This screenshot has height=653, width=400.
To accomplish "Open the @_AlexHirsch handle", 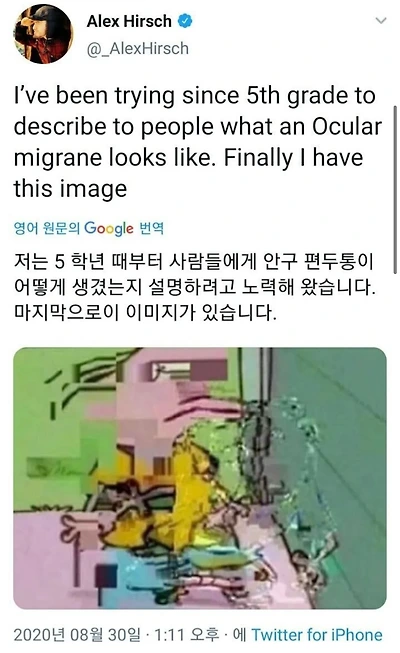I will (138, 48).
